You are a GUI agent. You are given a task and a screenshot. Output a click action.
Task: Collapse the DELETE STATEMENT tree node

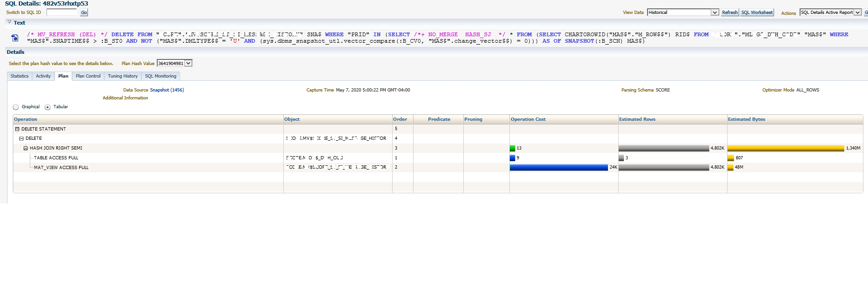tap(17, 129)
